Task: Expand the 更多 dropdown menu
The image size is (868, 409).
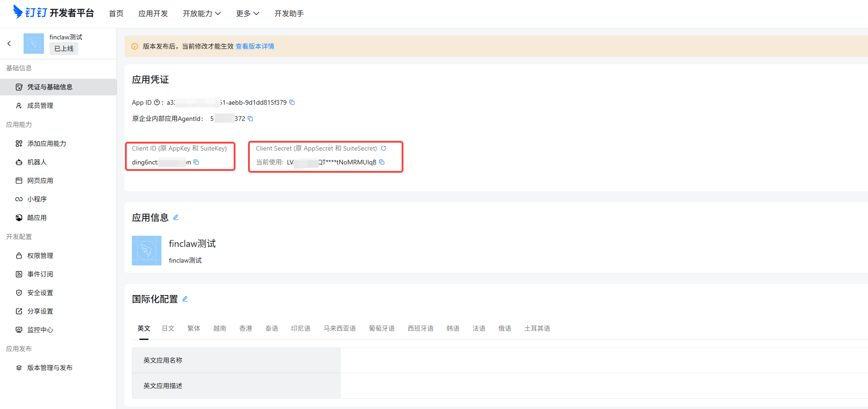Action: tap(248, 13)
